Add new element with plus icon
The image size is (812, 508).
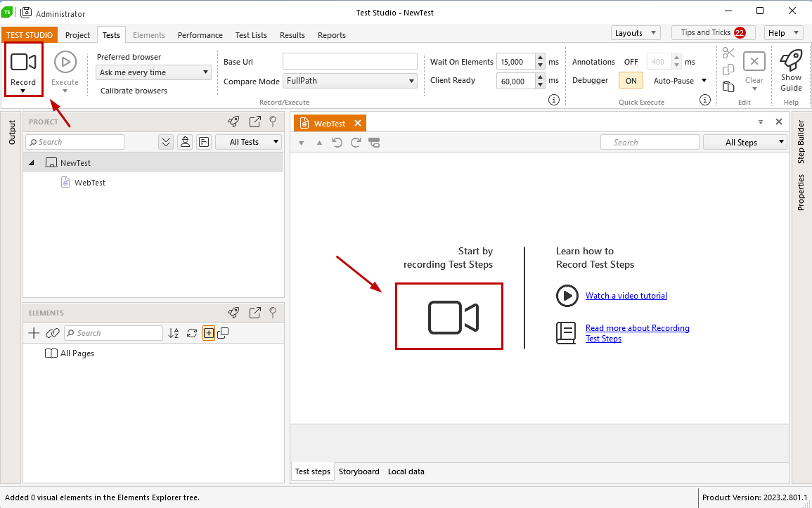[34, 333]
